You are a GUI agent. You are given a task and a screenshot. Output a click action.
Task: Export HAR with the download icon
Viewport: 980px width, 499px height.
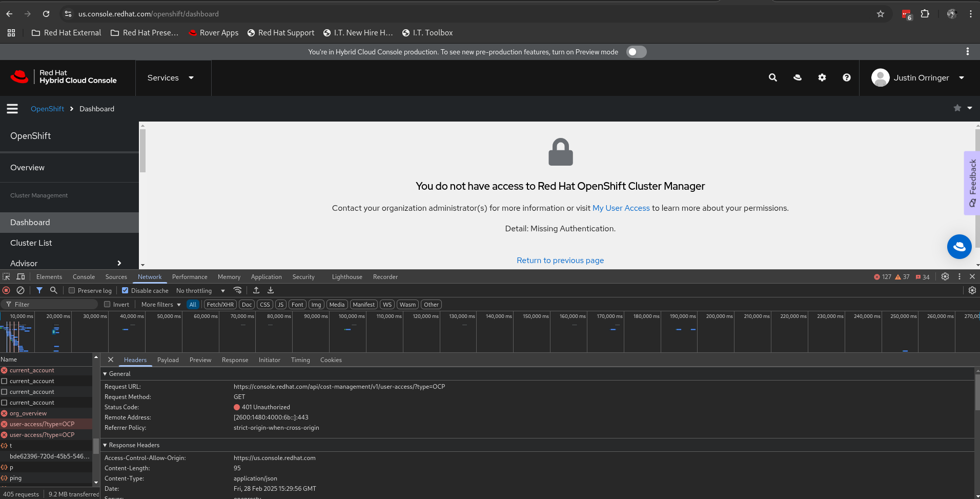click(271, 290)
